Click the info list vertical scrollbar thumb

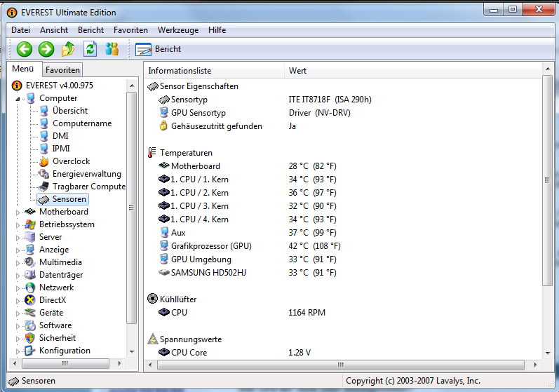point(547,180)
